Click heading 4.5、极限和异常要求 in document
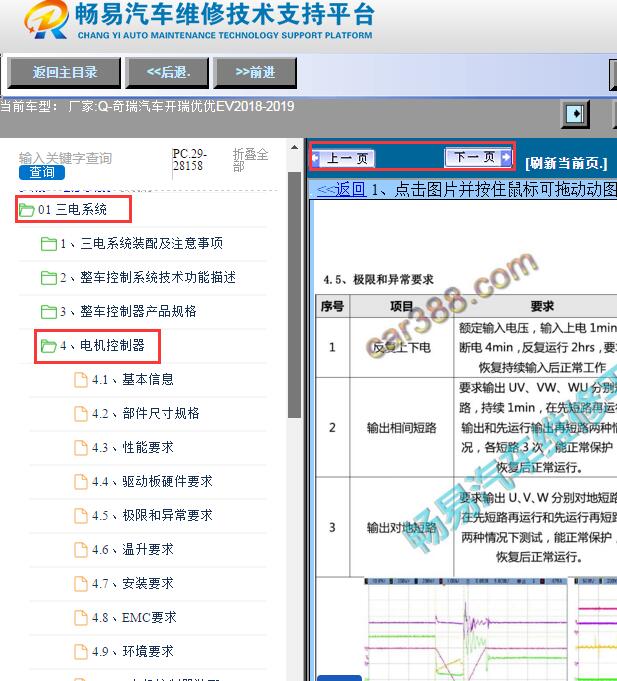Viewport: 617px width, 681px height. (x=378, y=279)
